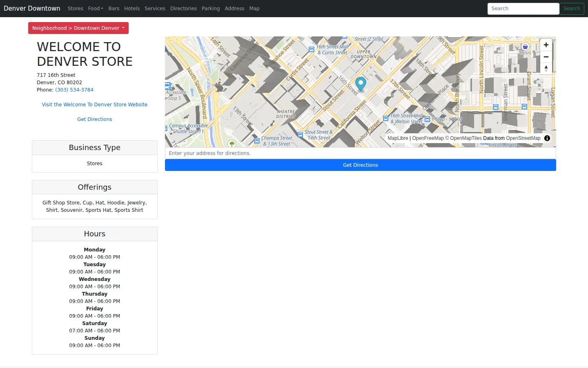Open Stores in the navigation bar
Viewport: 588px width, 368px height.
(x=76, y=9)
